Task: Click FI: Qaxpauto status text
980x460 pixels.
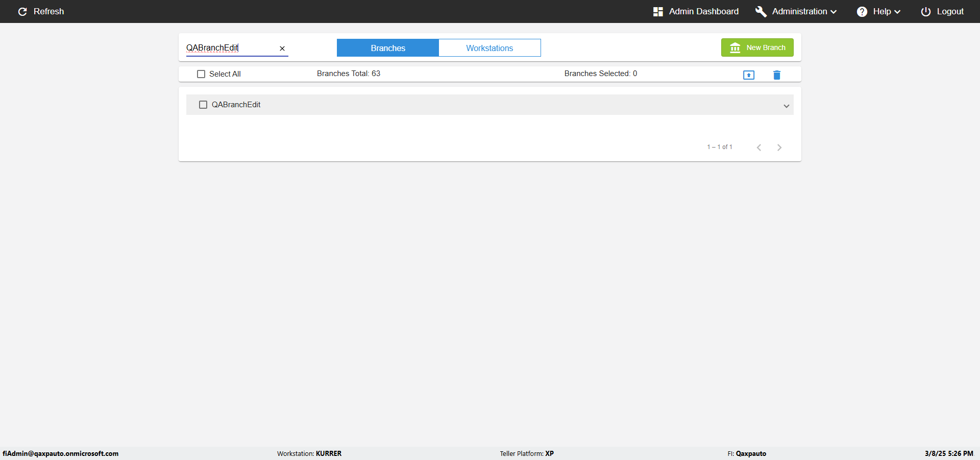Action: [747, 453]
